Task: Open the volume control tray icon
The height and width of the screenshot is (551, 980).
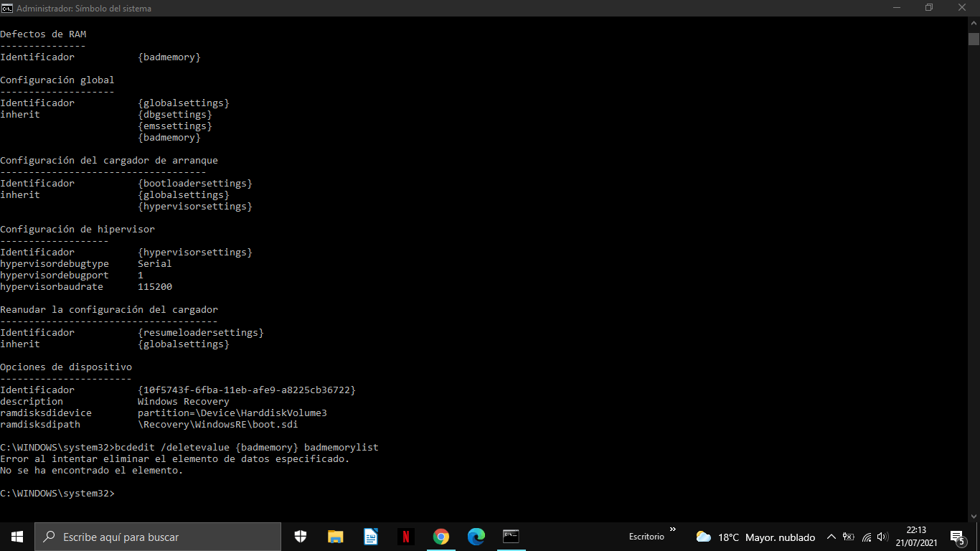Action: [883, 537]
